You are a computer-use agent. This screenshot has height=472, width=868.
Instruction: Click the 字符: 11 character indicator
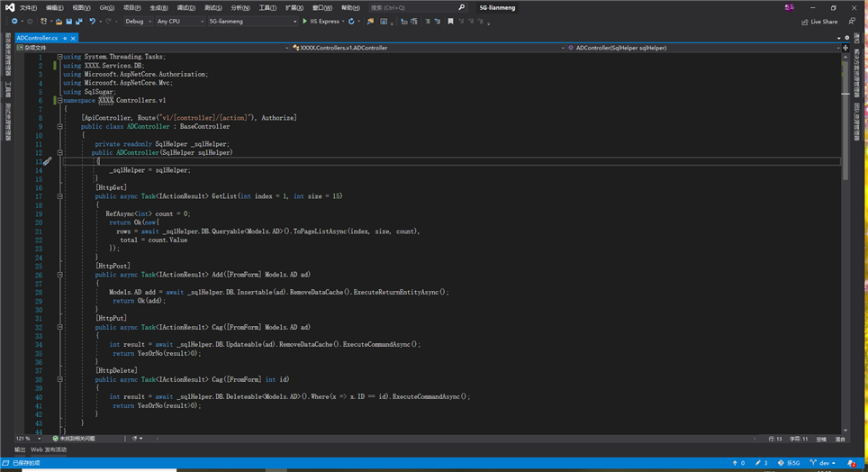pos(799,439)
